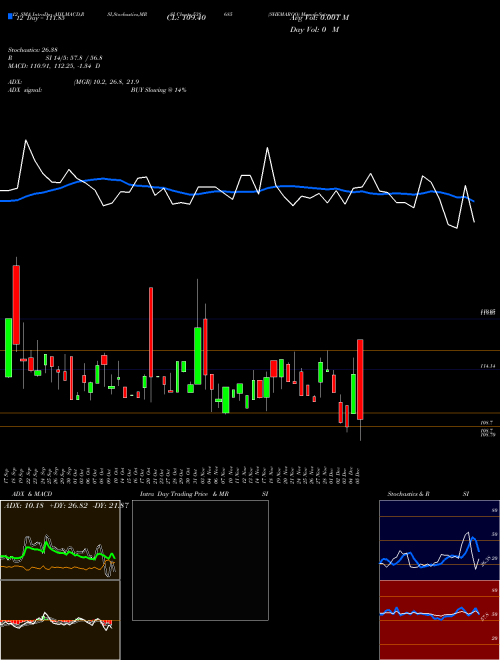Click the "CL: 109.40" closing price label

(x=186, y=18)
